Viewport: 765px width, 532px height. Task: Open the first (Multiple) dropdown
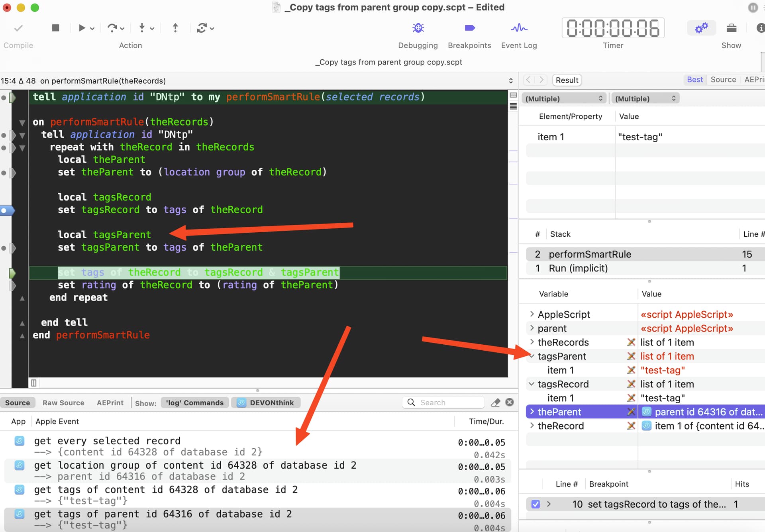pos(563,98)
